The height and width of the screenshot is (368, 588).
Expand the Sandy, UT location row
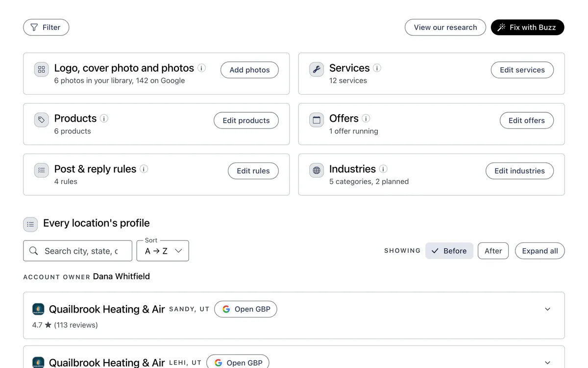(x=548, y=309)
